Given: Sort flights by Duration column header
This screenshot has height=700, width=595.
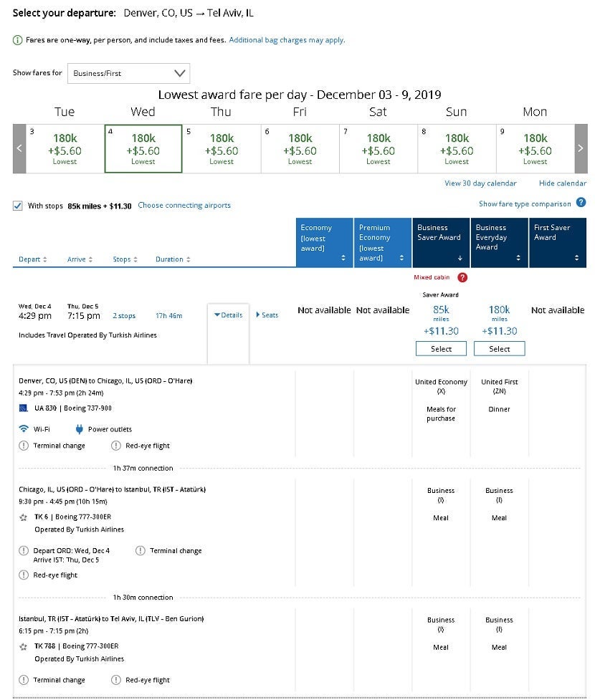Looking at the screenshot, I should (x=173, y=259).
